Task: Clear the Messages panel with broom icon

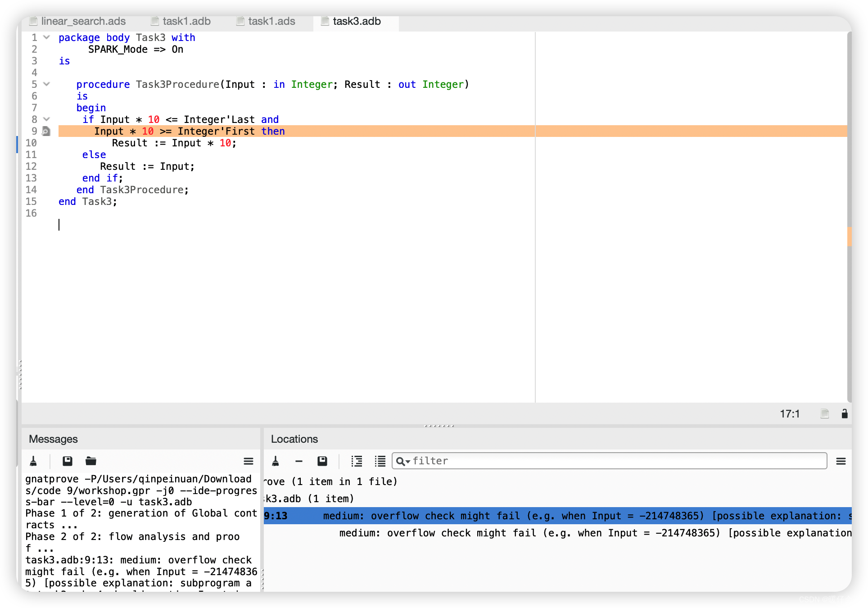Action: pyautogui.click(x=33, y=461)
